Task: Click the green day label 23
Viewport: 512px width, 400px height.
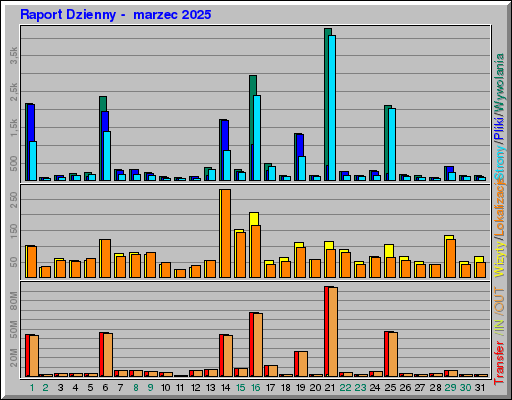Action: [x=360, y=388]
